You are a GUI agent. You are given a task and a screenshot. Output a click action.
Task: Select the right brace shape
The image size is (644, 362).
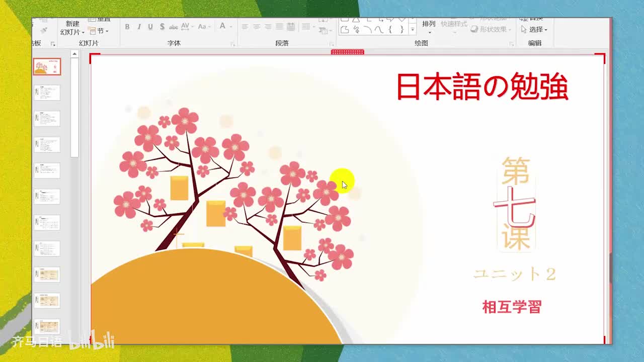click(401, 30)
